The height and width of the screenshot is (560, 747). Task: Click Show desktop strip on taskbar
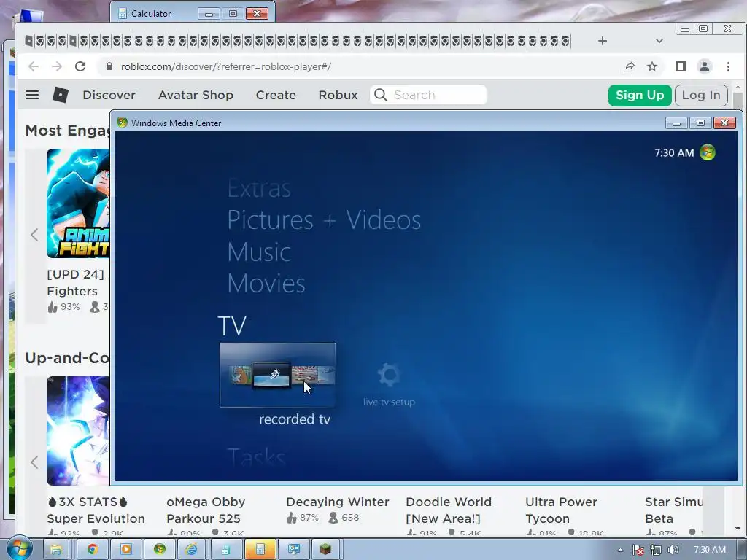click(743, 550)
